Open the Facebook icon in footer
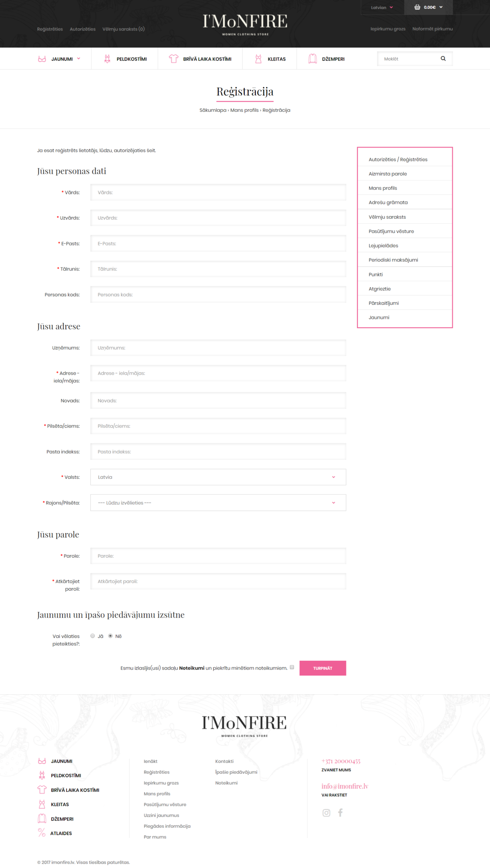 [340, 812]
